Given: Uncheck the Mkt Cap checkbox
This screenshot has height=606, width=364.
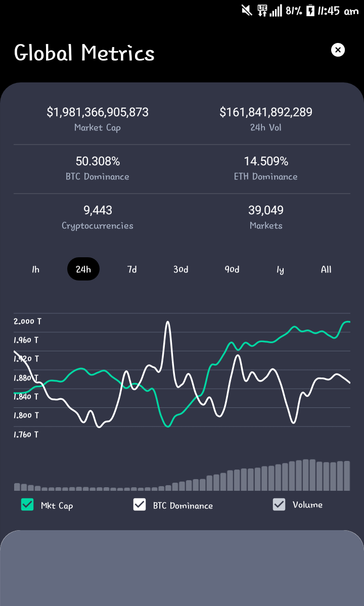Looking at the screenshot, I should tap(27, 504).
